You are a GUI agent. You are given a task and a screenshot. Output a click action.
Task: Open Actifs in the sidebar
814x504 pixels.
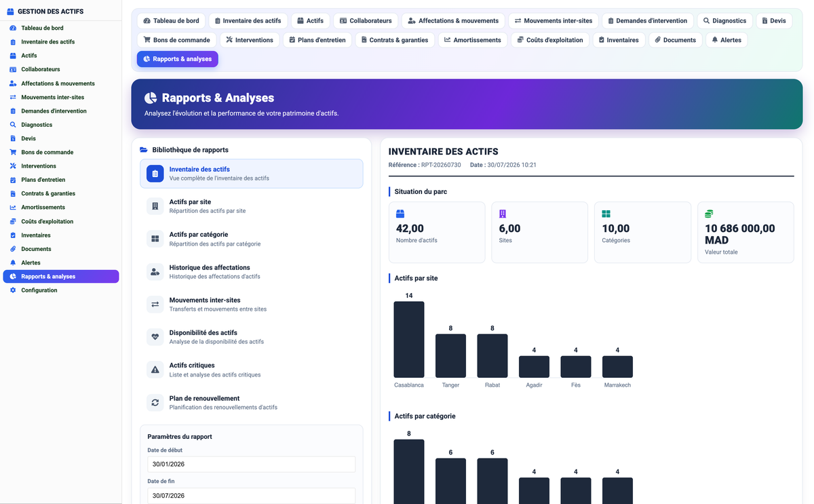[61, 56]
